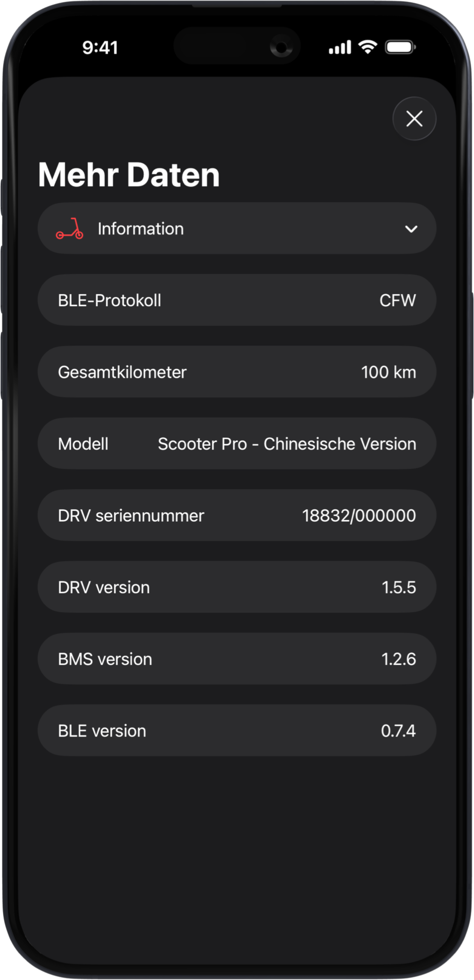The height and width of the screenshot is (980, 474).
Task: Select the BLE-Protokoll row
Action: tap(110, 301)
